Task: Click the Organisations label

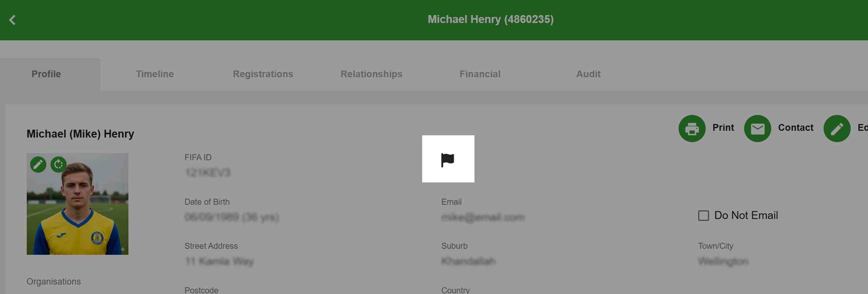Action: 53,282
